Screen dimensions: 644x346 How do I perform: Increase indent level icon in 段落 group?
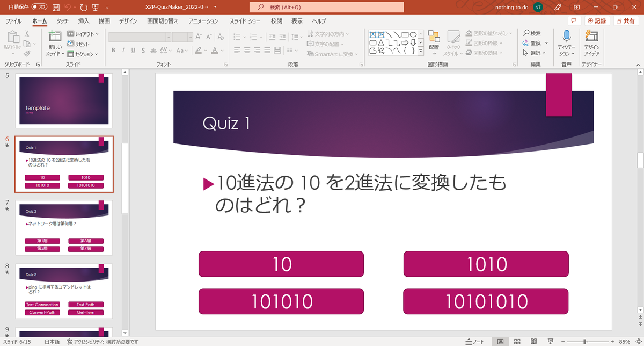[x=282, y=37]
